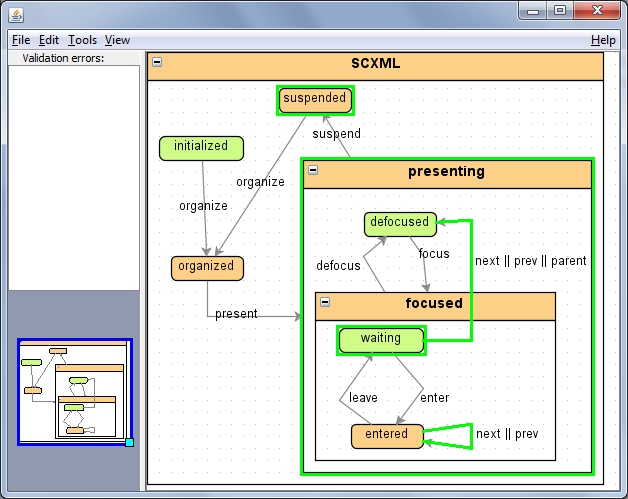Click the suspend transition label
Image resolution: width=628 pixels, height=499 pixels.
point(336,133)
